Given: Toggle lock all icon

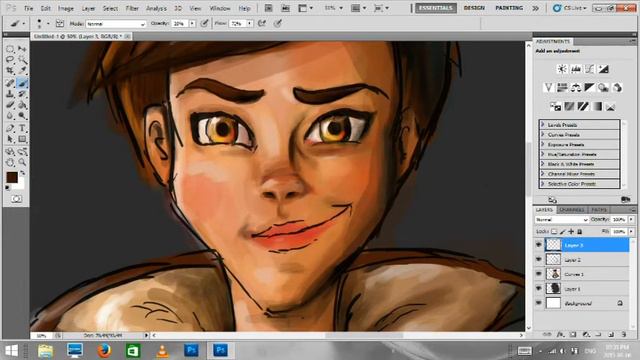Looking at the screenshot, I should point(579,231).
